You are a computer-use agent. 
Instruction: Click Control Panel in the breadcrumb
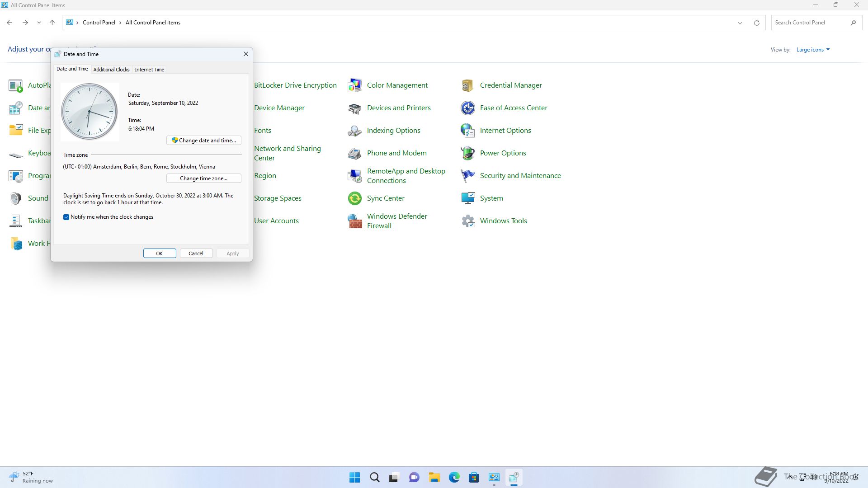pos(99,23)
